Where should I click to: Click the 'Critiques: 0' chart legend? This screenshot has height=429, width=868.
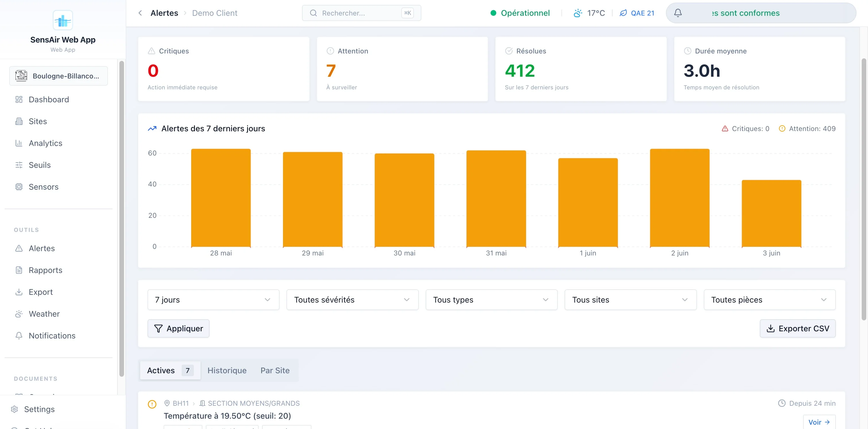pos(745,128)
